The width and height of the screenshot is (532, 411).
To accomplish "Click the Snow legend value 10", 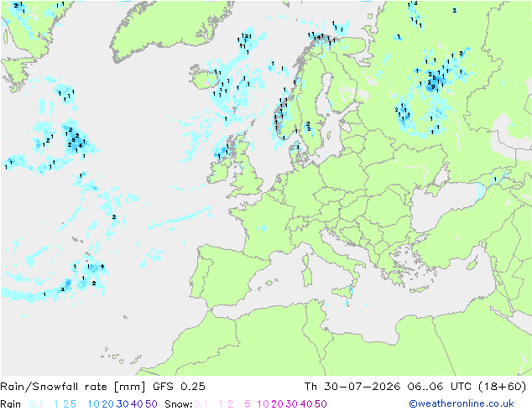I will 263,404.
